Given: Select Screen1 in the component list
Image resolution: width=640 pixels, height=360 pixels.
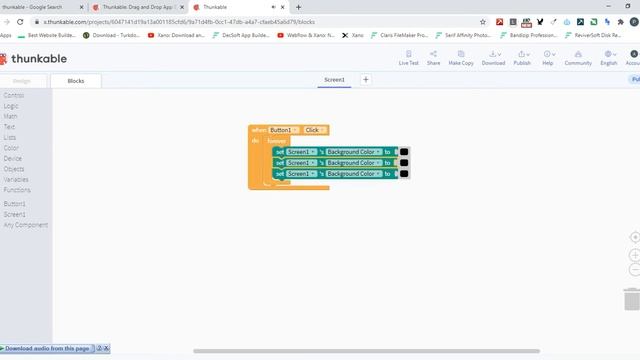Looking at the screenshot, I should point(14,214).
